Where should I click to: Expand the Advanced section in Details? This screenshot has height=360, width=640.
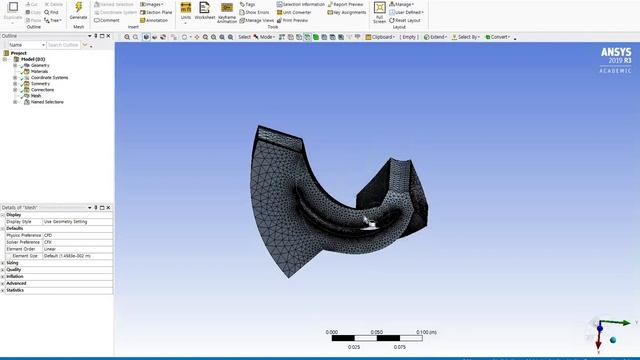3,283
